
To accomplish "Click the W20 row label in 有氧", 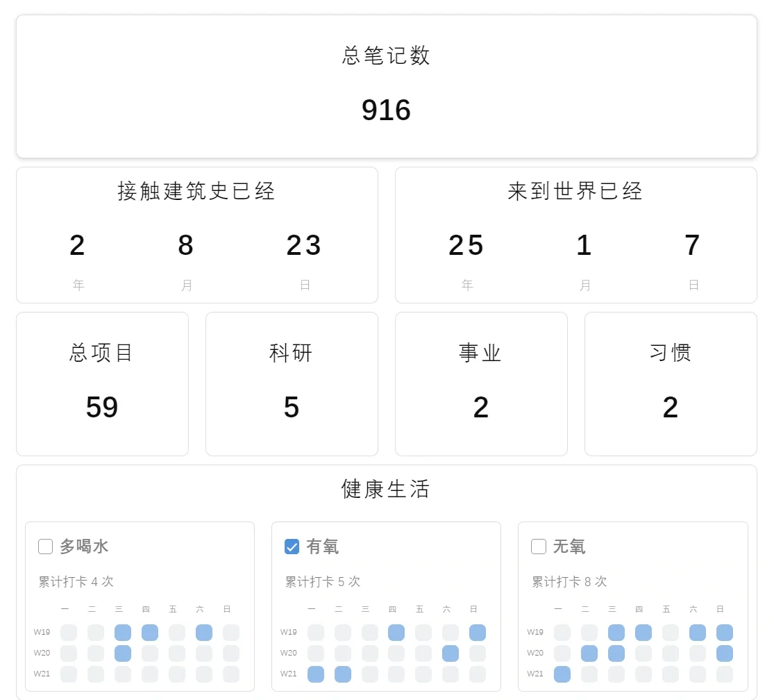I will point(289,653).
